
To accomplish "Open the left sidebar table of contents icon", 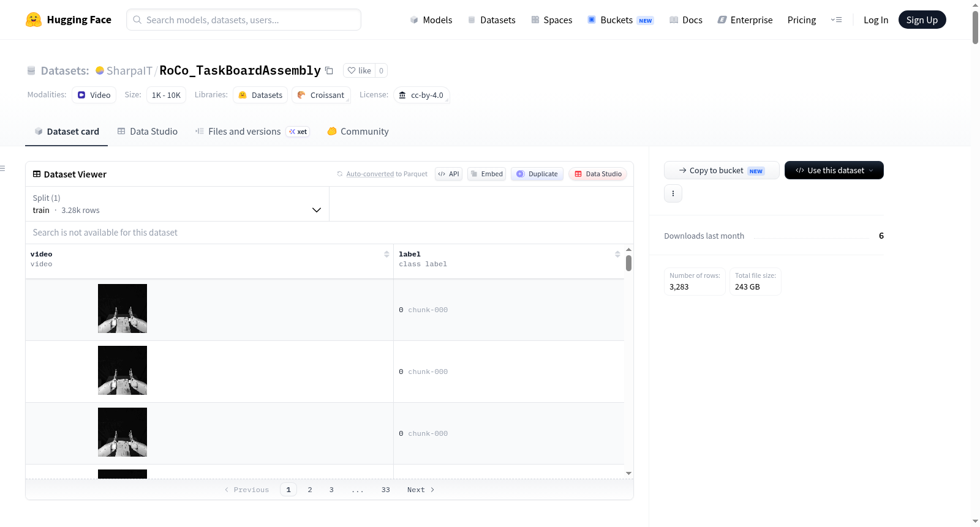I will [2, 168].
